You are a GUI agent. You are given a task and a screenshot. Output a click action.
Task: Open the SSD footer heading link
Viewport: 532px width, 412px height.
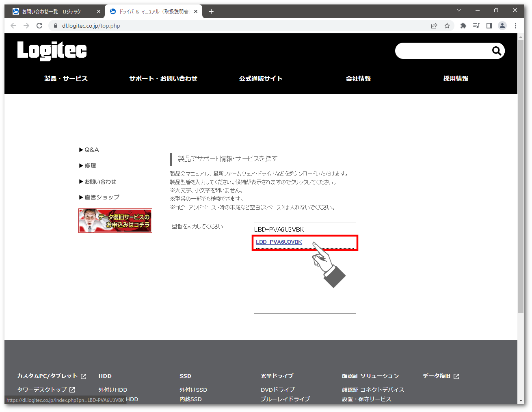(185, 376)
